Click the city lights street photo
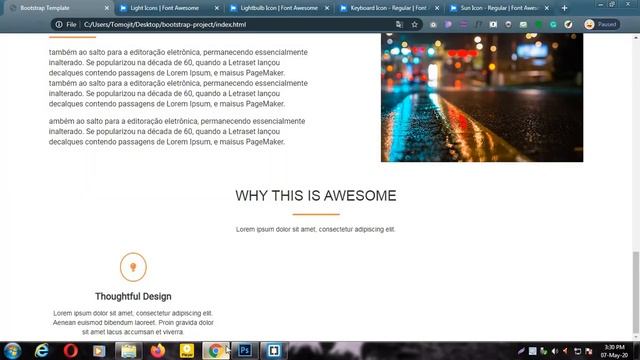 point(482,98)
